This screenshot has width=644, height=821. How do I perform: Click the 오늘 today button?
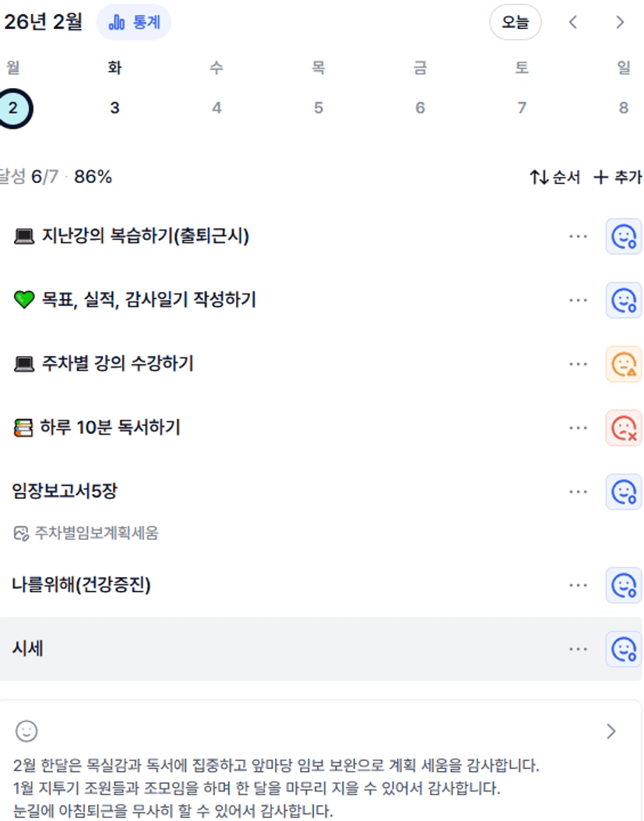click(515, 22)
